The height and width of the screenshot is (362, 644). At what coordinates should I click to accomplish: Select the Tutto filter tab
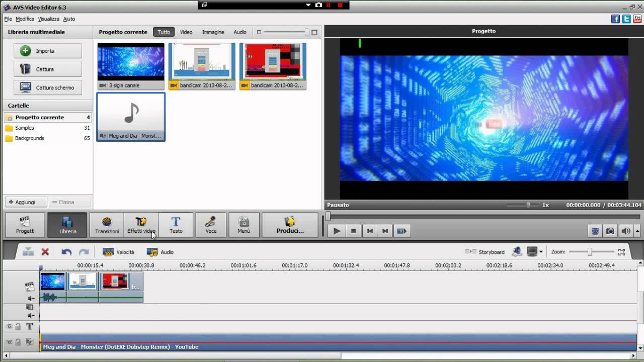164,32
